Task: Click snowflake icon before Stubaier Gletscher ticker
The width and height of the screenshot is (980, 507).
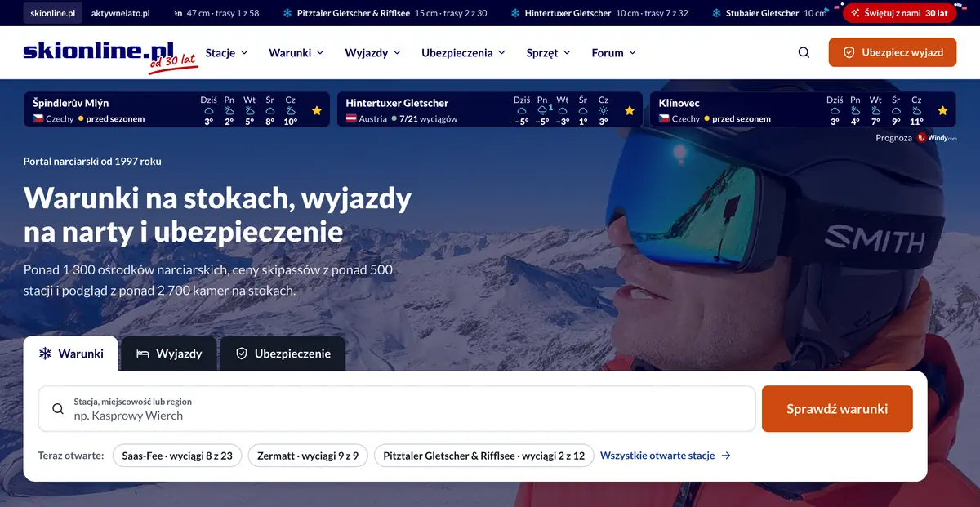Action: tap(716, 13)
